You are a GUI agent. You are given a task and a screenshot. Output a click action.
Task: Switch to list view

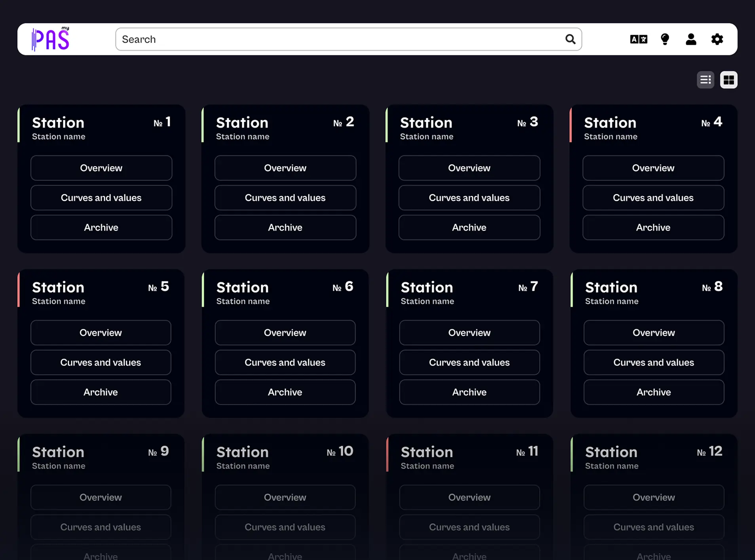click(x=706, y=80)
